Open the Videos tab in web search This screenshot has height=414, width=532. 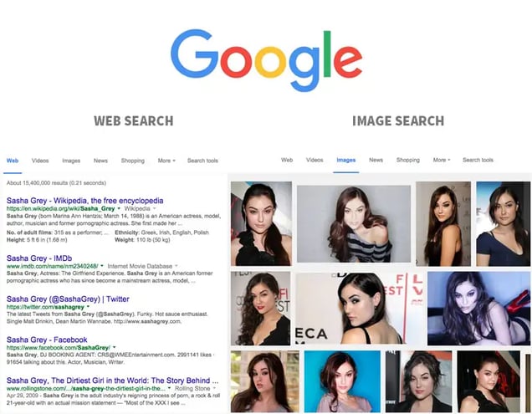coord(40,161)
